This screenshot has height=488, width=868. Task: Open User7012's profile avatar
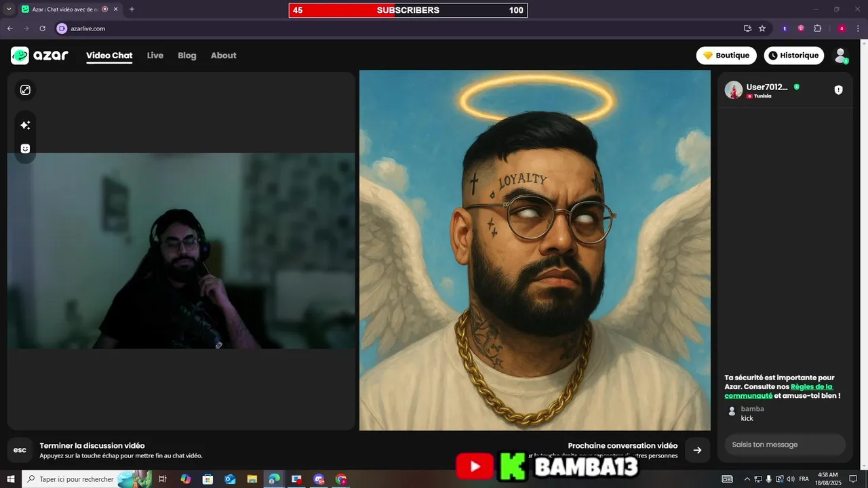click(x=733, y=90)
